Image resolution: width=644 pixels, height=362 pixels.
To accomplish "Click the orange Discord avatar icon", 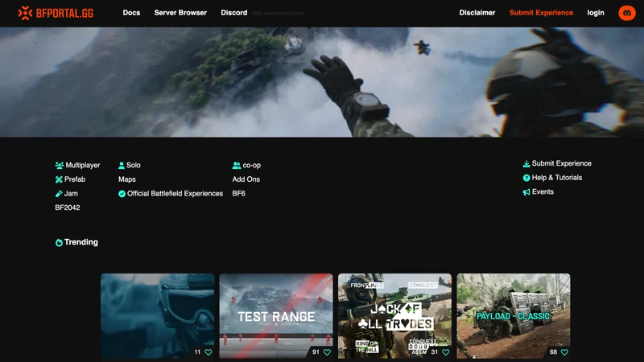I will coord(627,13).
